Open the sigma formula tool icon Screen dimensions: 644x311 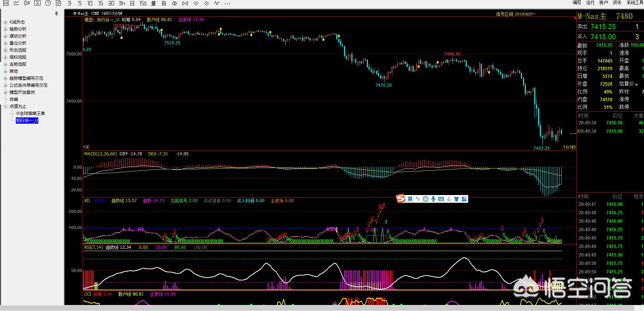(37, 3)
